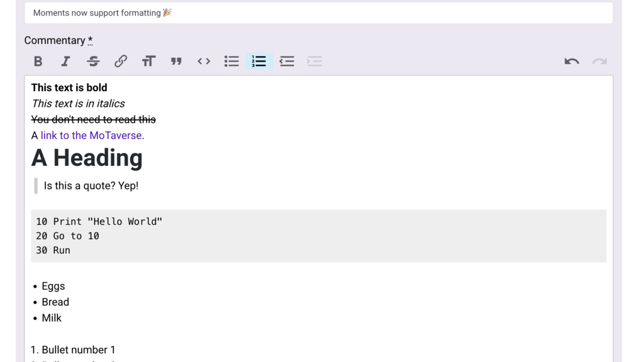Image resolution: width=644 pixels, height=362 pixels.
Task: Decrease the text indentation
Action: (287, 61)
